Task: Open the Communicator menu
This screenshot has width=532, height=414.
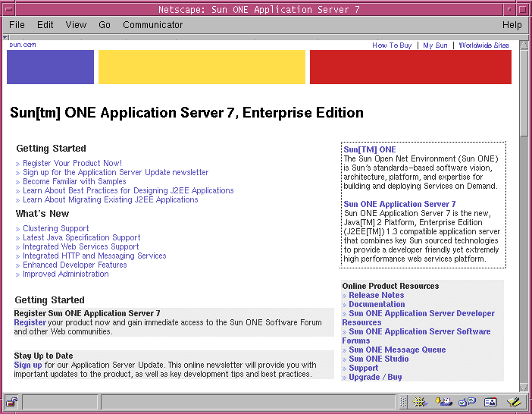Action: (x=152, y=25)
